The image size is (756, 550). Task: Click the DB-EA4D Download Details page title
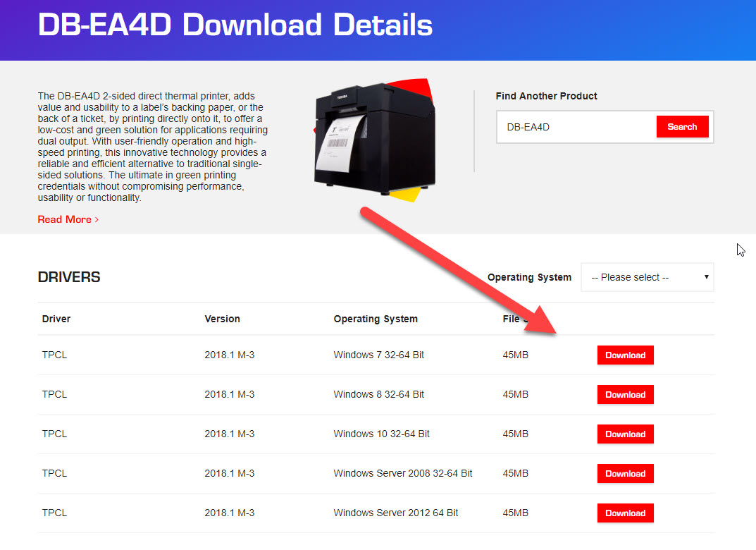point(235,25)
